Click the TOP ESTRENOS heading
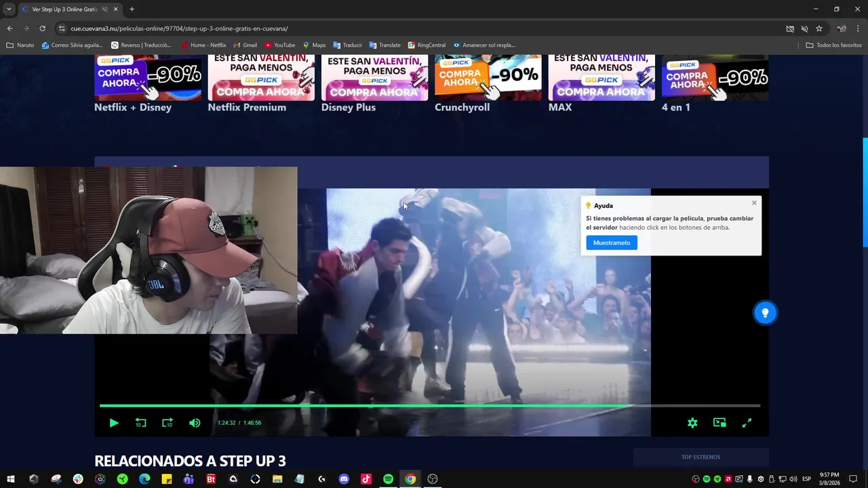This screenshot has width=868, height=488. pos(701,457)
